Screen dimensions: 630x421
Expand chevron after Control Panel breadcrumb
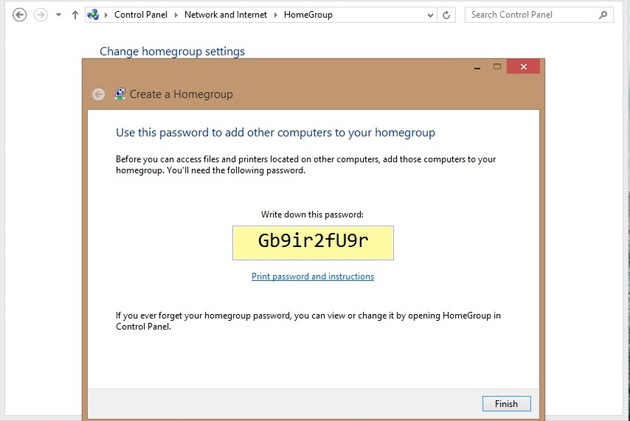(176, 15)
